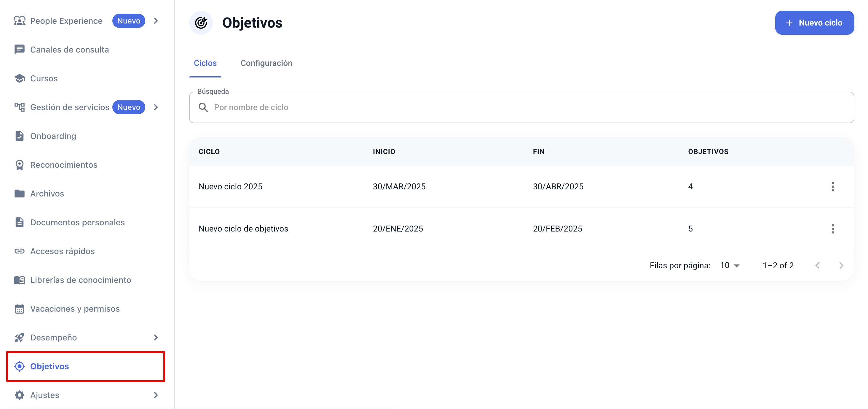Click the 1–2 of 2 pagination text
The image size is (868, 409).
pyautogui.click(x=778, y=266)
